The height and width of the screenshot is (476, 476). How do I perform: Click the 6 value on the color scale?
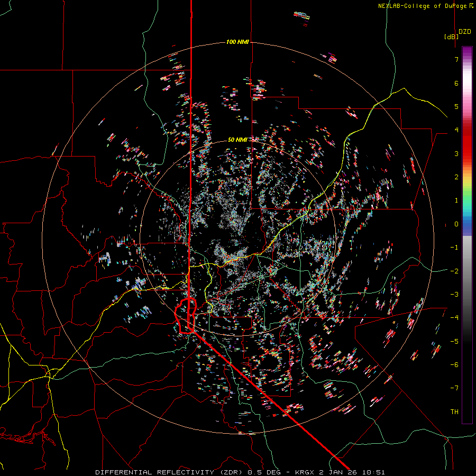(456, 83)
